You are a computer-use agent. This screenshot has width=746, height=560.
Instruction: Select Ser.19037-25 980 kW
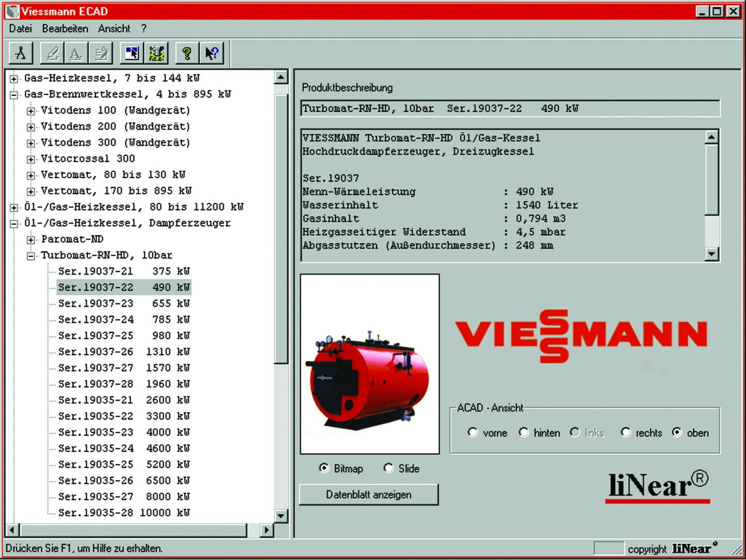[124, 336]
